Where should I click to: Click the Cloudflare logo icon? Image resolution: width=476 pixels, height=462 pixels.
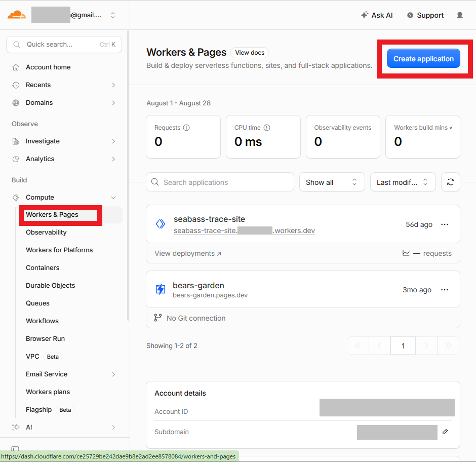coord(16,15)
